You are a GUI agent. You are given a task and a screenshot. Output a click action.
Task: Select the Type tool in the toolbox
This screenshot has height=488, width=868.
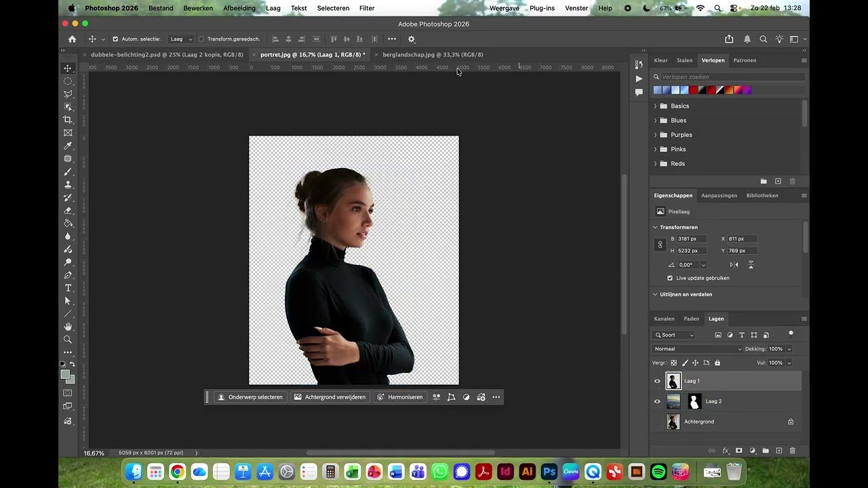coord(68,288)
